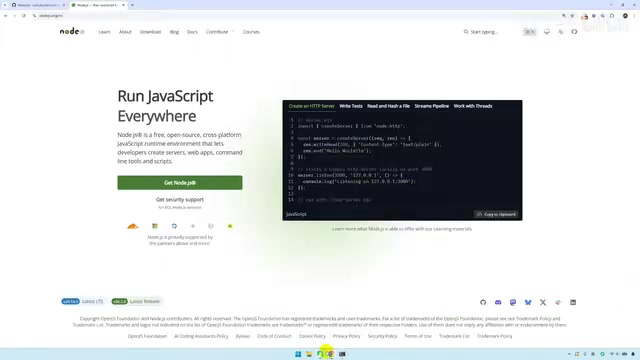Open the terminal icon in the taskbar
Image resolution: width=640 pixels, height=360 pixels.
(x=342, y=354)
